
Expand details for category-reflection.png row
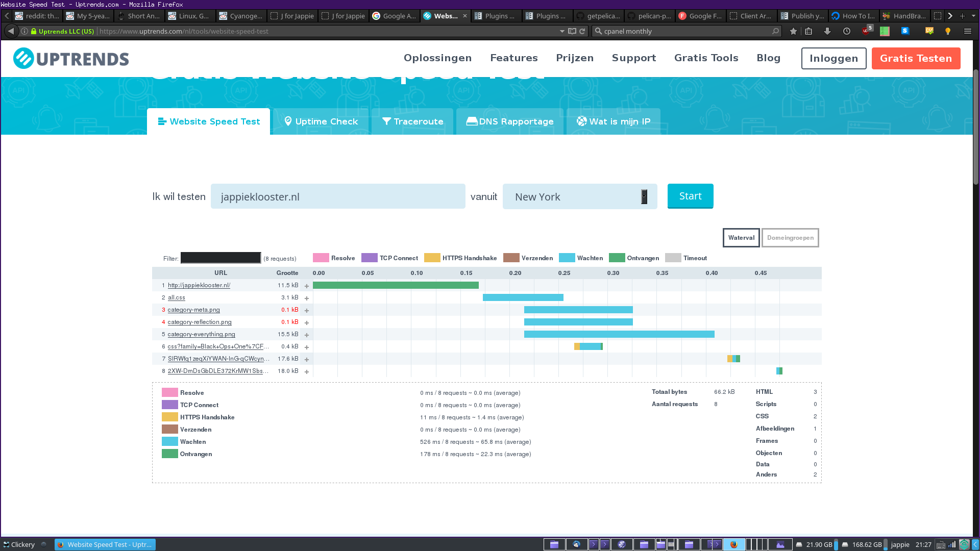[x=307, y=323]
